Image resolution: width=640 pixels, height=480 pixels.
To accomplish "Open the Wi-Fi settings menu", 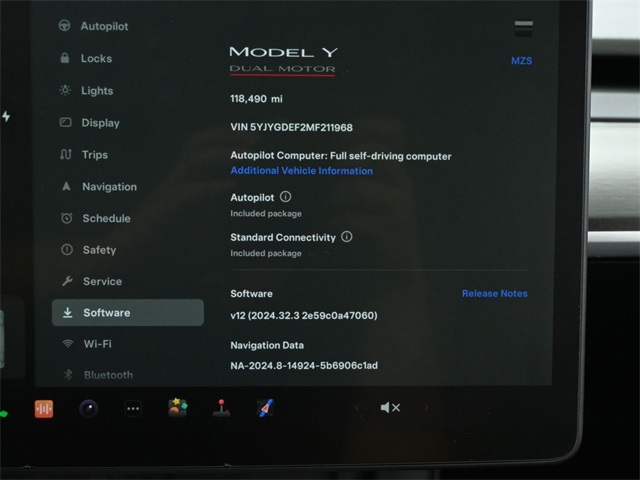I will 87,344.
